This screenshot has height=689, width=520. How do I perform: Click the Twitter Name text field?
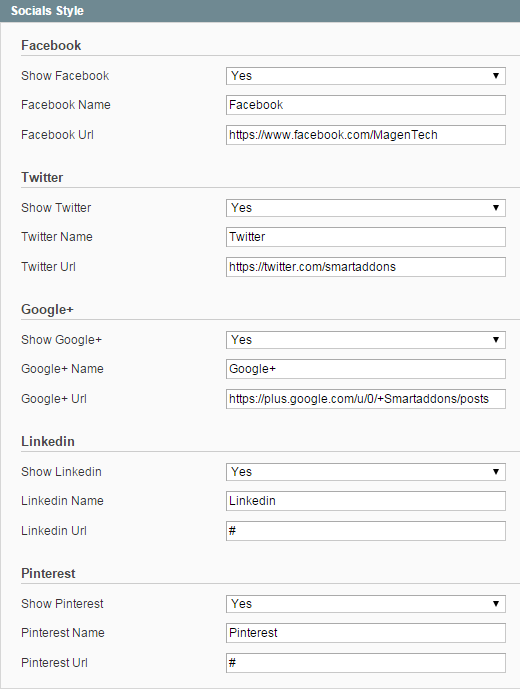[366, 237]
